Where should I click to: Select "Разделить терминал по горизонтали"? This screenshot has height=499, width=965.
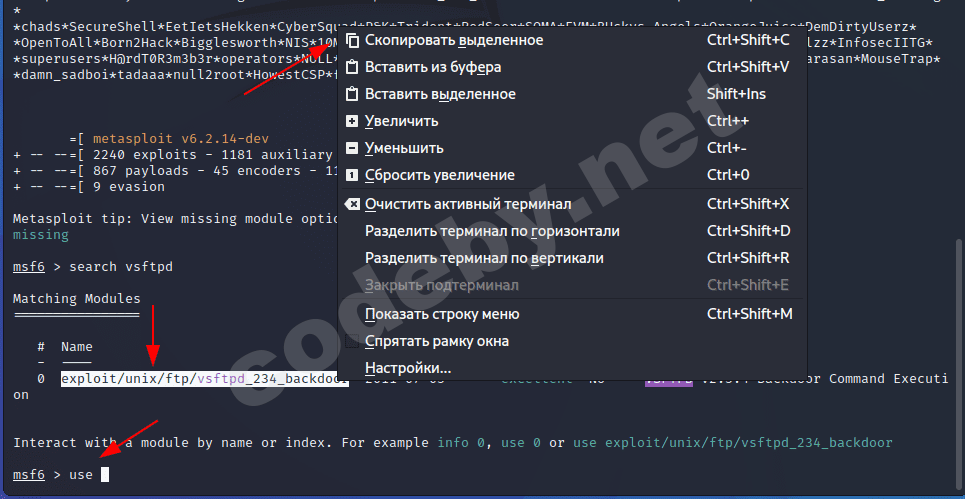[572, 231]
